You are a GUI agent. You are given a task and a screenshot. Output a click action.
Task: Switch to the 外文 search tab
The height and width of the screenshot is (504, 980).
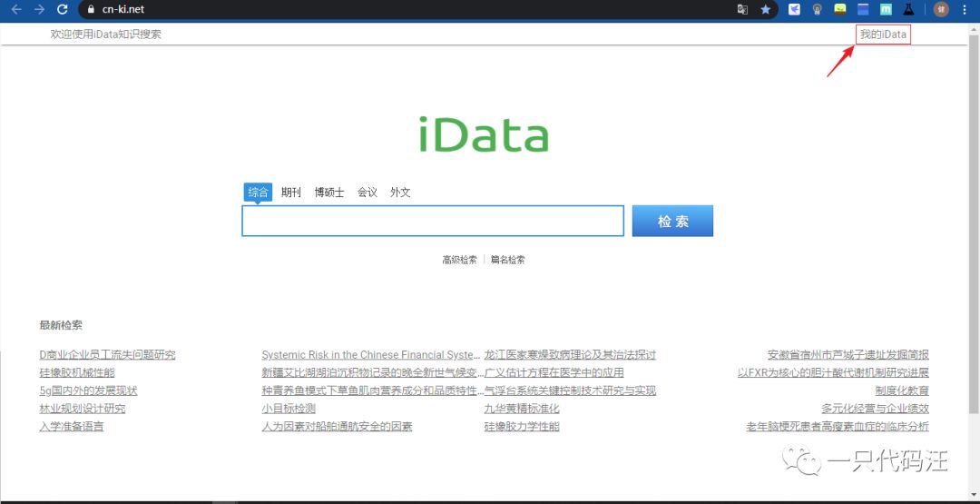[401, 193]
